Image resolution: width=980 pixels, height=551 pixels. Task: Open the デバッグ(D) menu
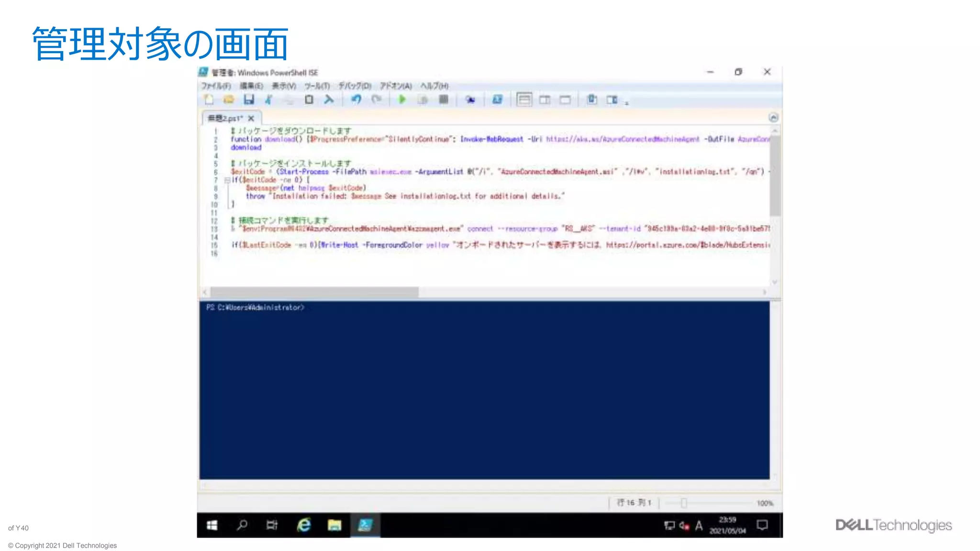355,86
